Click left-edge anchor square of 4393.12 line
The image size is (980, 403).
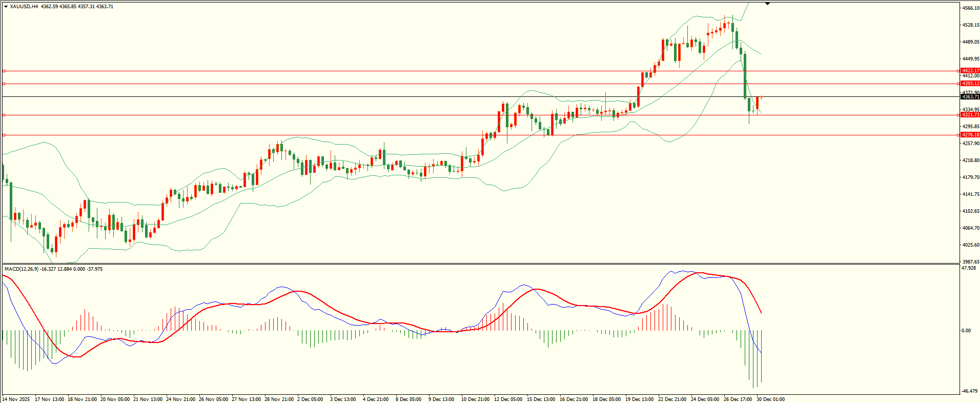point(4,84)
